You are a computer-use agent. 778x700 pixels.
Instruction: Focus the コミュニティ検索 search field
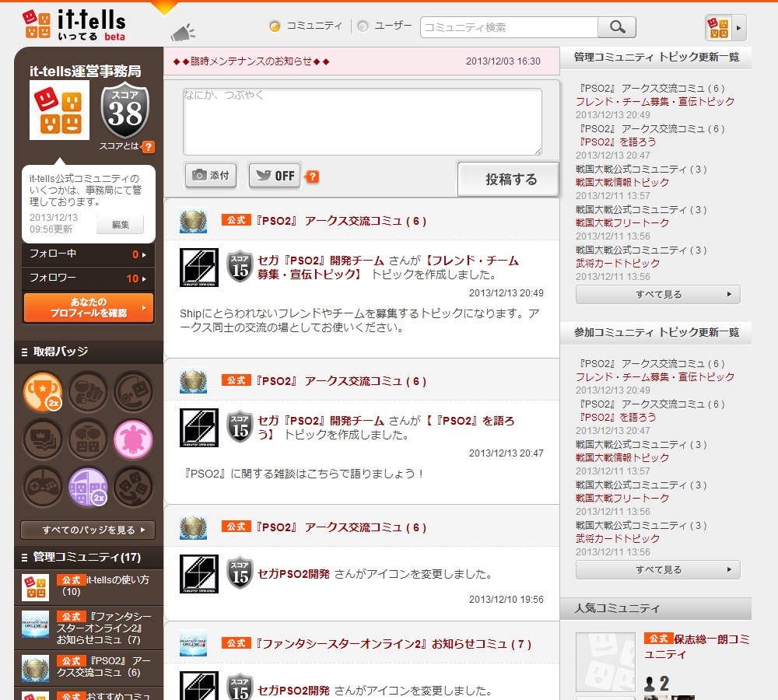pos(509,27)
